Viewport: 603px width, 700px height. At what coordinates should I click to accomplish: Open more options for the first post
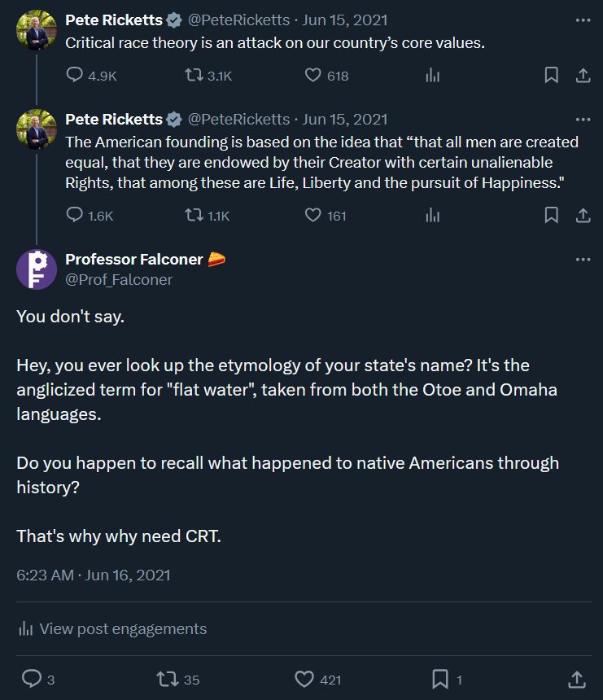(x=583, y=20)
